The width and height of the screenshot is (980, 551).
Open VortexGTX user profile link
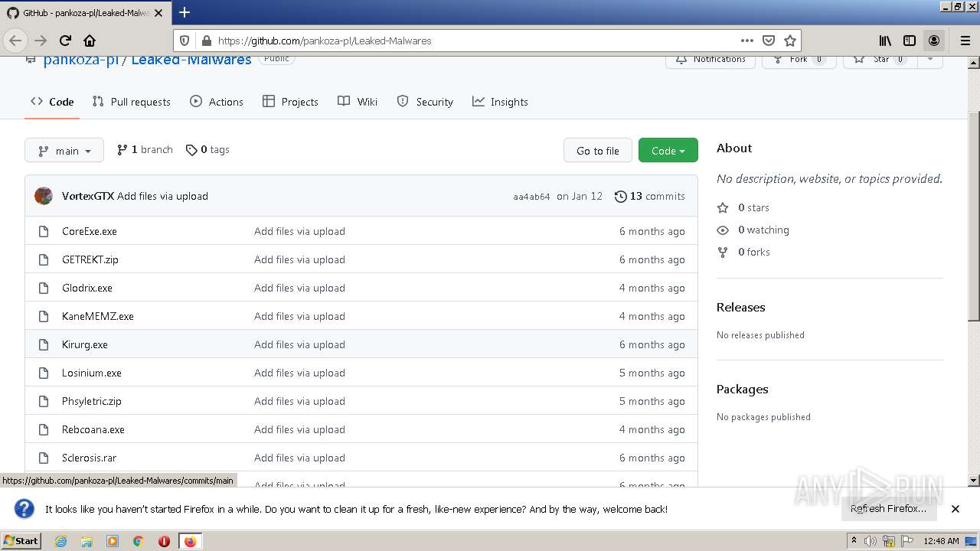[88, 196]
